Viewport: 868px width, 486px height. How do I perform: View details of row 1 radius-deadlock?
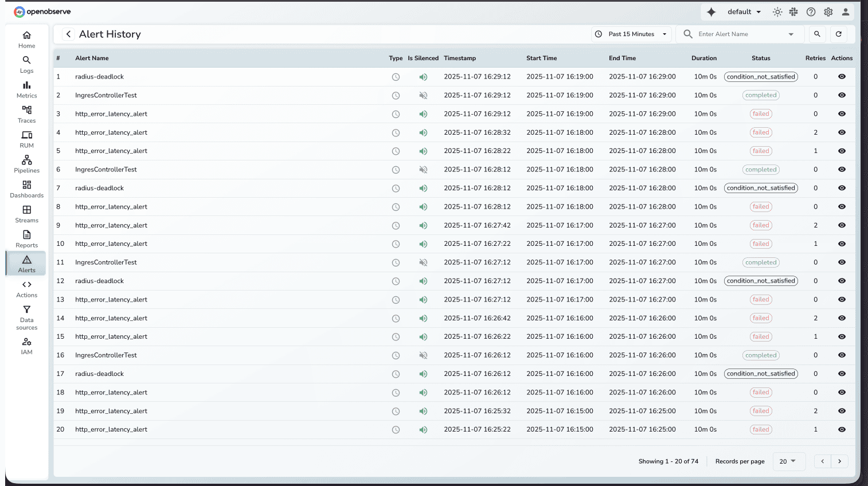point(842,77)
